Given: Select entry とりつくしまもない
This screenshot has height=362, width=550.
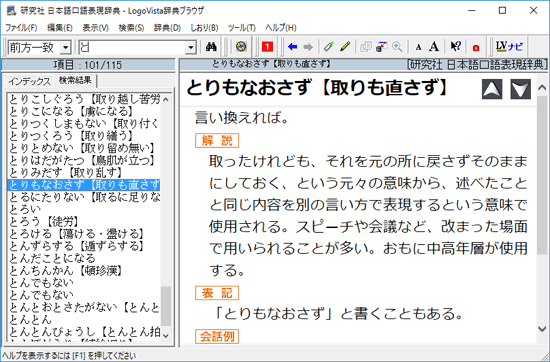Looking at the screenshot, I should 84,124.
